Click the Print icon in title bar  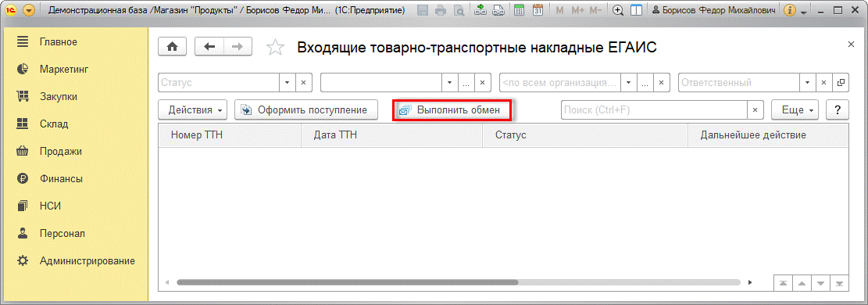tap(441, 10)
